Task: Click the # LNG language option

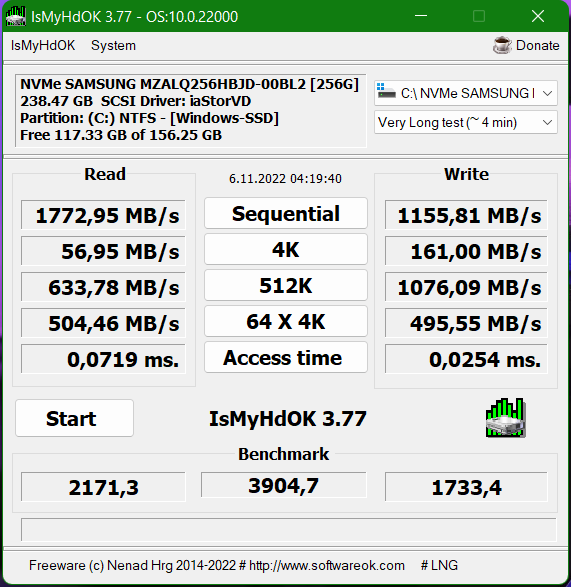Action: point(439,565)
